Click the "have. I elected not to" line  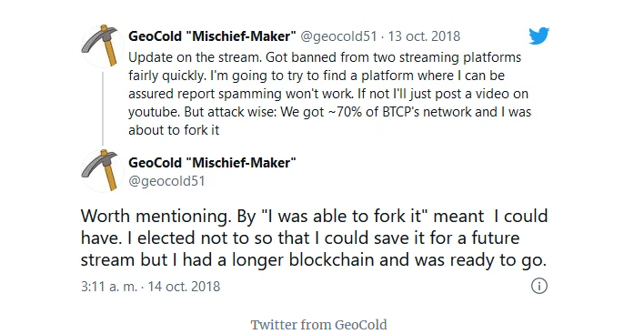coord(300,238)
